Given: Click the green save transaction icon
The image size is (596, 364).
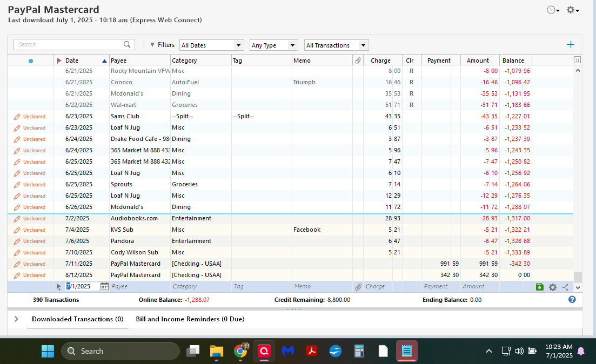Looking at the screenshot, I should [539, 287].
